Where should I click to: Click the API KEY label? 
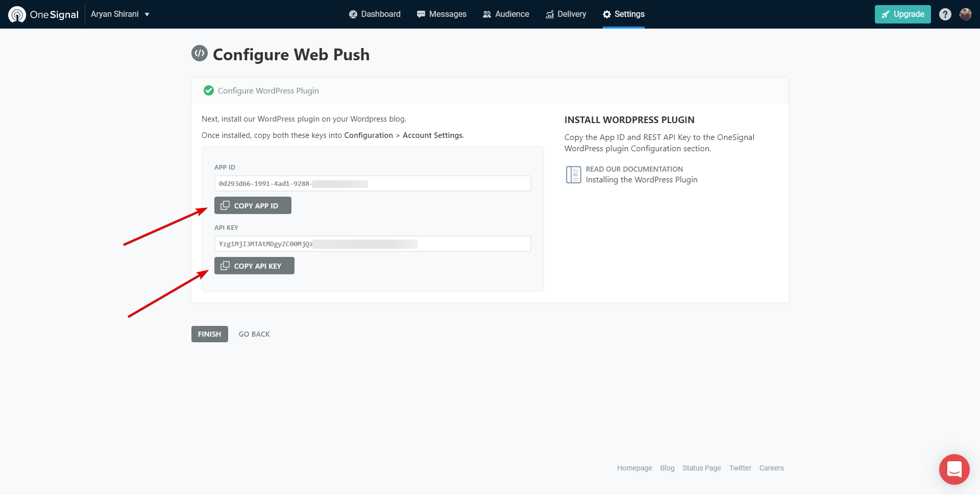(226, 228)
